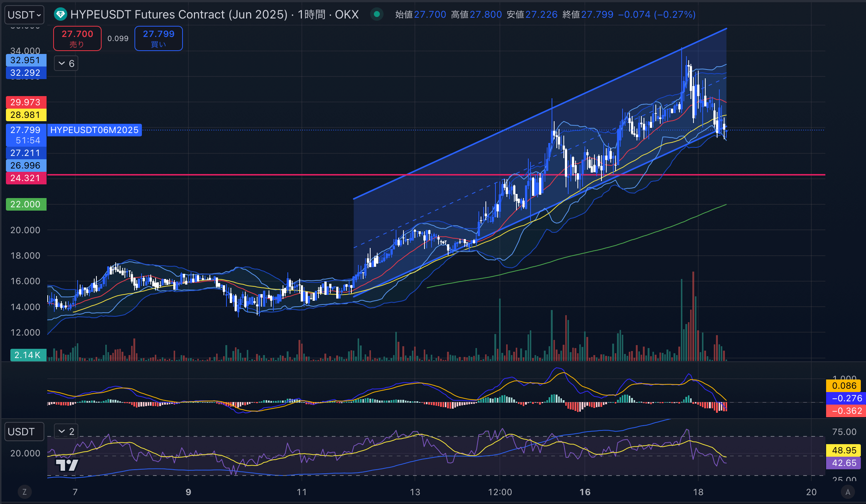Click the yellow 28.981 price label
The width and height of the screenshot is (866, 504).
tap(26, 115)
